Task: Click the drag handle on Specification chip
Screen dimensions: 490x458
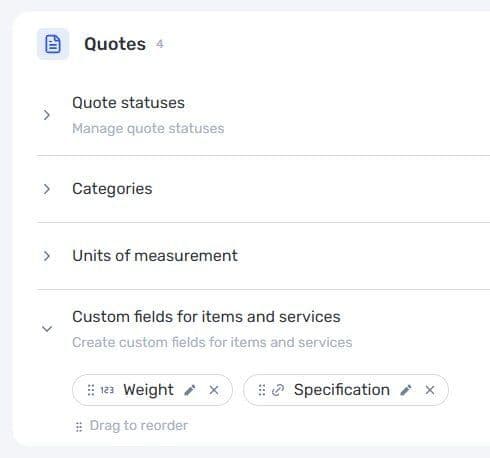Action: tap(262, 390)
